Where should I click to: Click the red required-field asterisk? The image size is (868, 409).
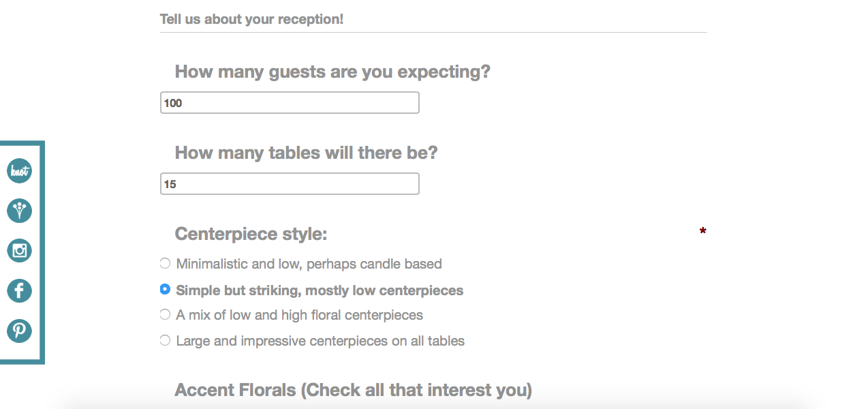coord(702,232)
